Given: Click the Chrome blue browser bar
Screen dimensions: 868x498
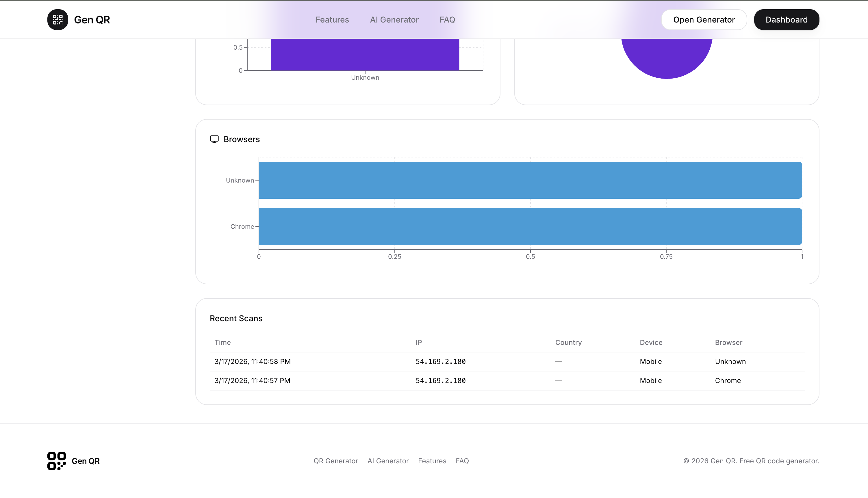Looking at the screenshot, I should pyautogui.click(x=530, y=226).
